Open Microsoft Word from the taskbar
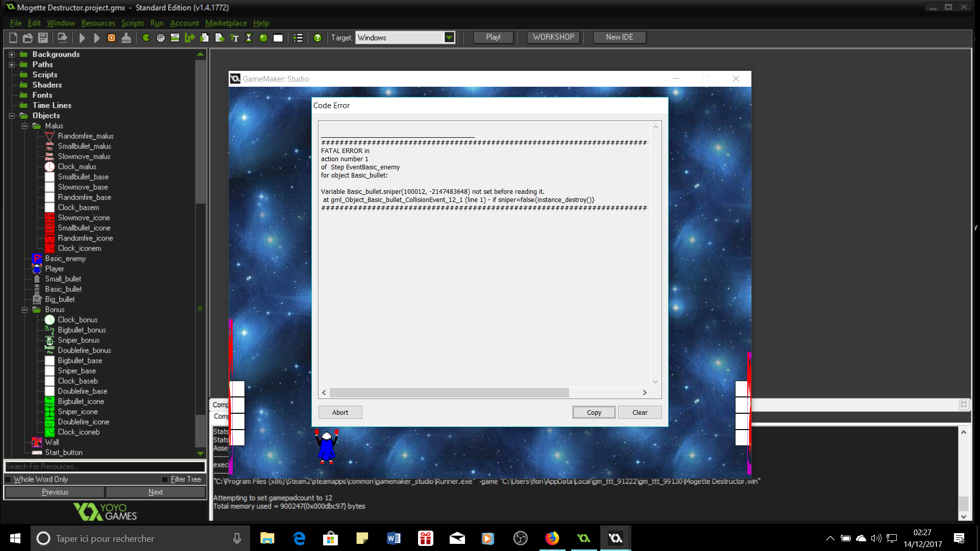This screenshot has width=980, height=551. pos(394,538)
